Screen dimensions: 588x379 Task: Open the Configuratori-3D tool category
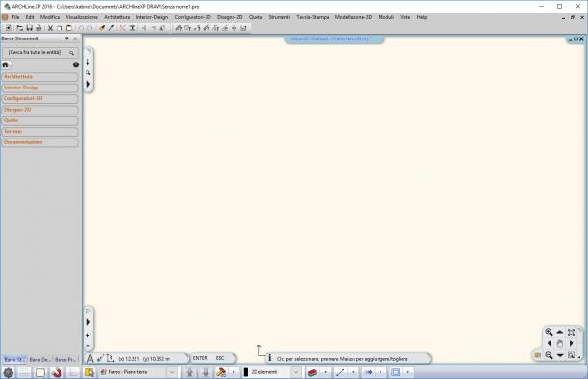click(x=39, y=98)
